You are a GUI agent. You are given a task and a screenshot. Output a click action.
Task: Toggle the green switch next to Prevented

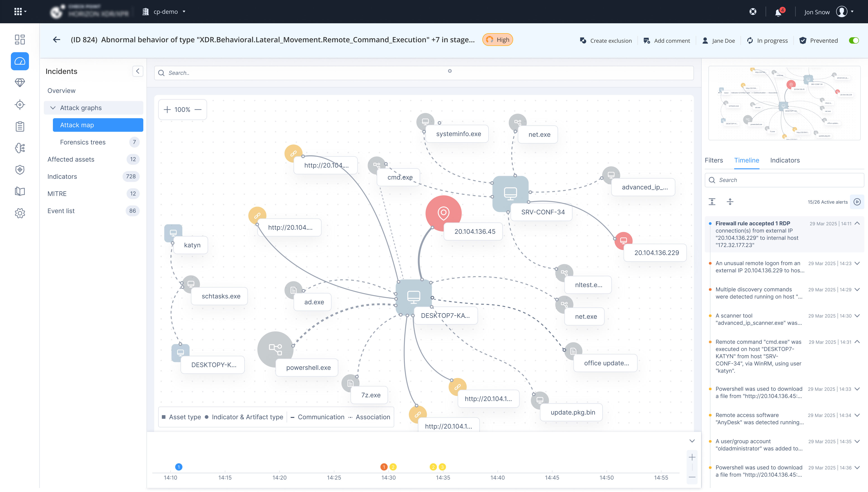pos(854,40)
